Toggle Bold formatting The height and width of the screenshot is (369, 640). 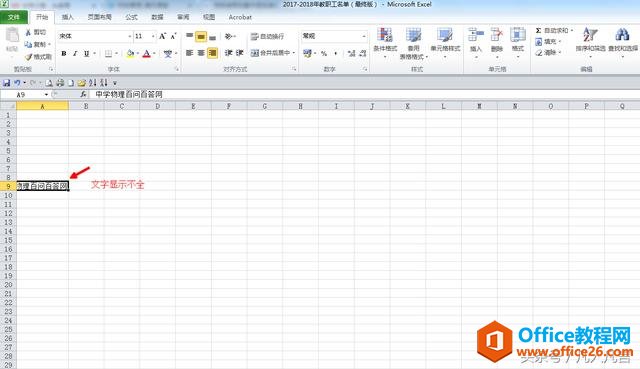tap(64, 53)
